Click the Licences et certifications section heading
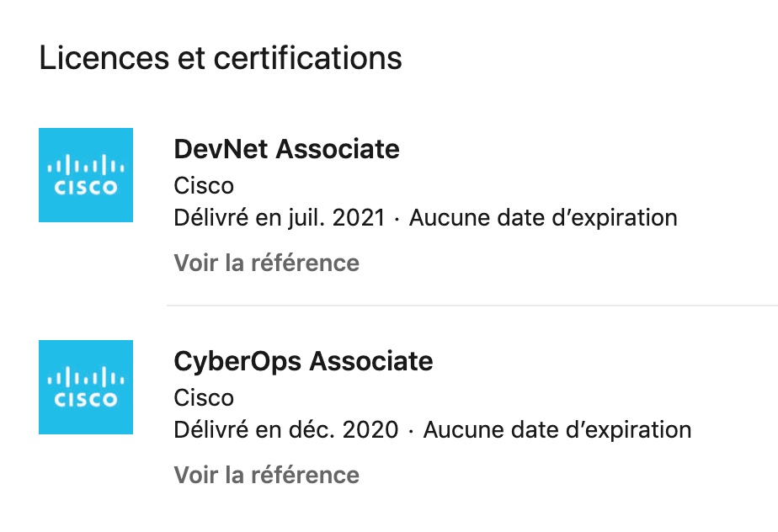 221,58
